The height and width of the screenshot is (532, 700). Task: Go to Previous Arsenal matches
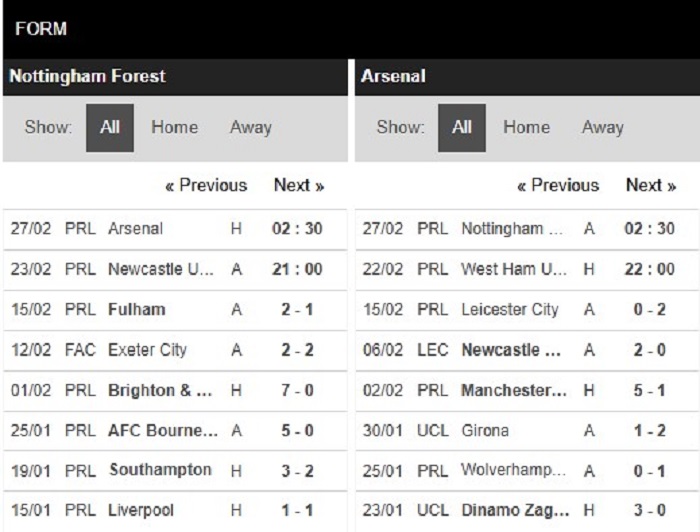tap(558, 185)
